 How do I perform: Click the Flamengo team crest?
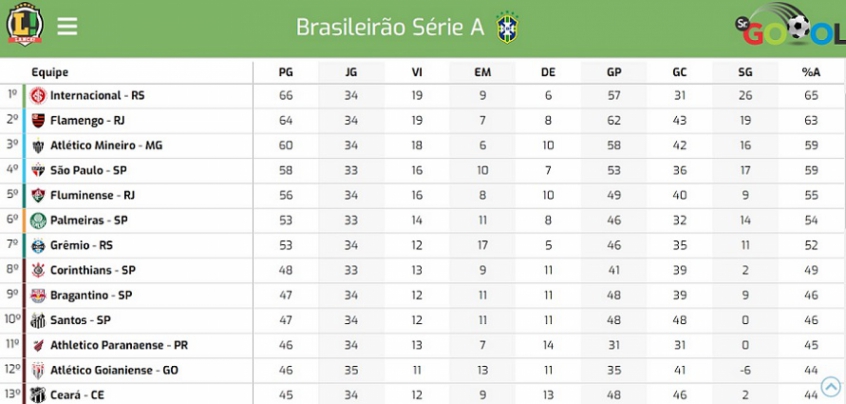[38, 120]
